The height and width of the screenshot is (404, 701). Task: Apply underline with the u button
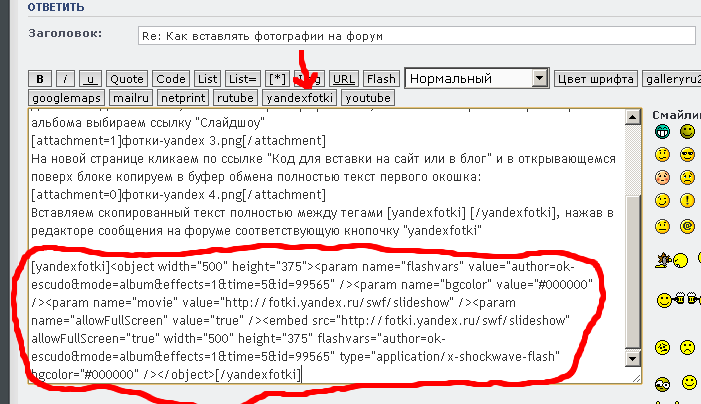click(x=91, y=78)
